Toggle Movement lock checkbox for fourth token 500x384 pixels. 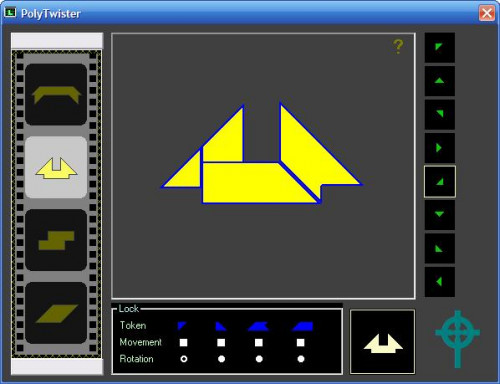click(x=301, y=343)
